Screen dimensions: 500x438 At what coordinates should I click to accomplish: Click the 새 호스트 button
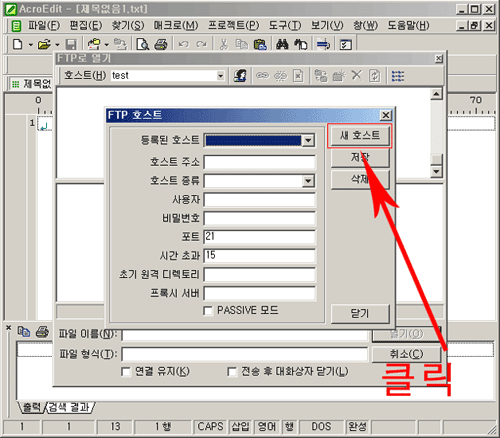[x=360, y=136]
